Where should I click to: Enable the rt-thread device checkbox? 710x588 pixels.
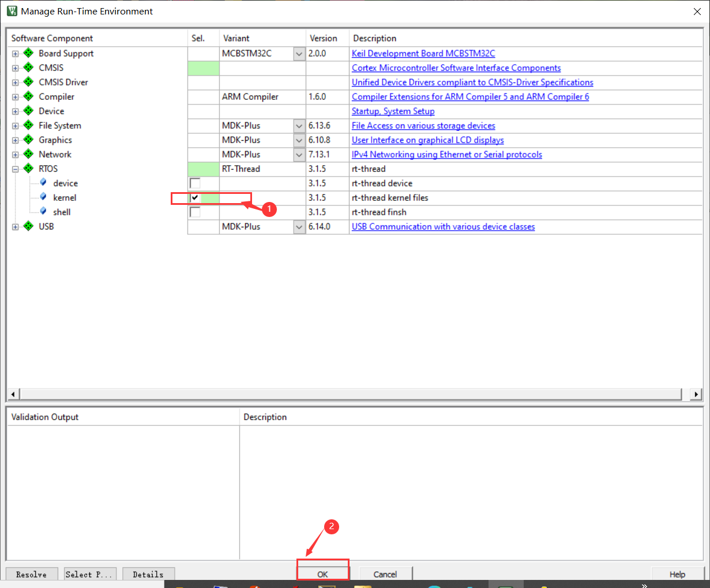pyautogui.click(x=195, y=183)
